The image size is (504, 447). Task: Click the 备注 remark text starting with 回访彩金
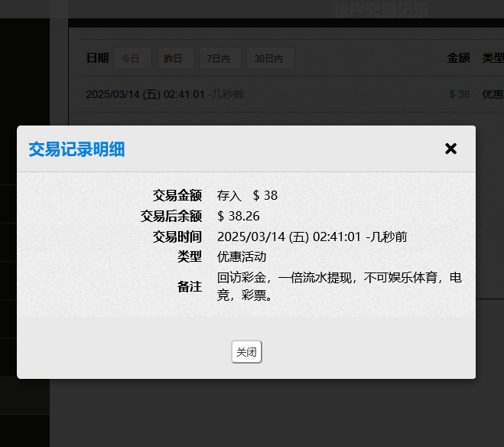pyautogui.click(x=339, y=285)
